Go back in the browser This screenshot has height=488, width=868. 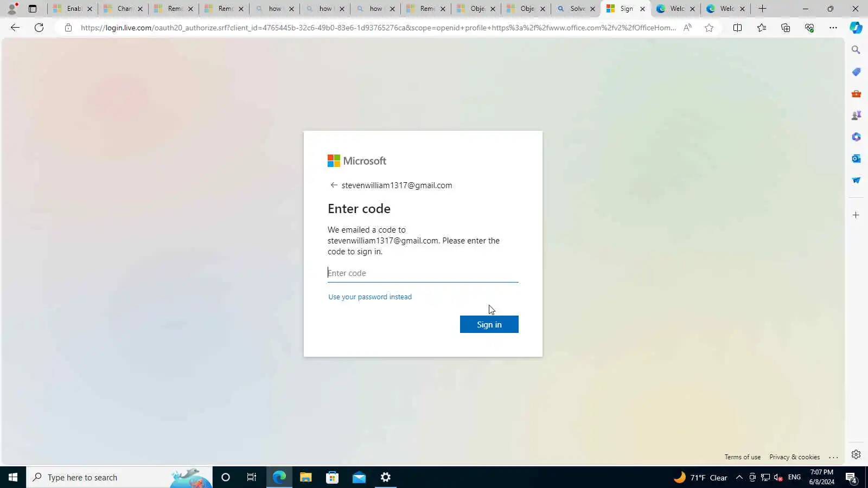tap(15, 28)
